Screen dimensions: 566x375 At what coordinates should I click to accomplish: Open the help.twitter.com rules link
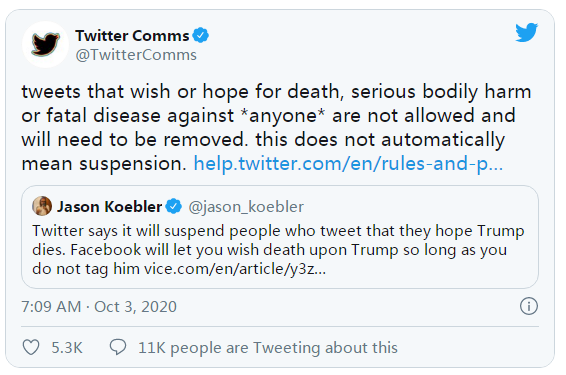348,163
